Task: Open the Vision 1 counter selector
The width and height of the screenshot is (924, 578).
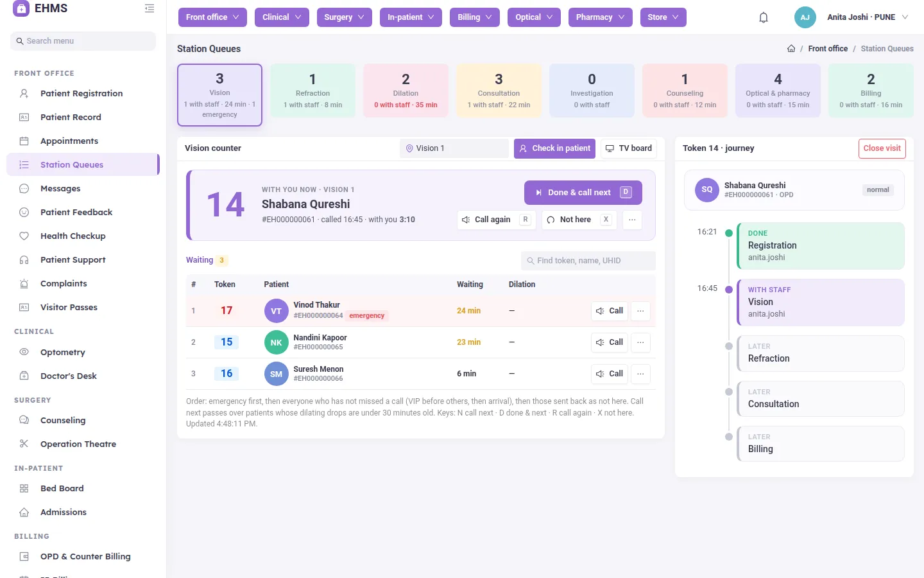Action: (454, 148)
